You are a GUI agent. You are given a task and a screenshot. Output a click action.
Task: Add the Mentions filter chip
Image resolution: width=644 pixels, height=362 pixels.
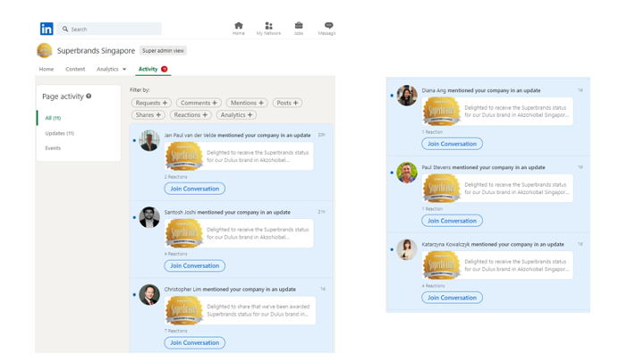[247, 103]
